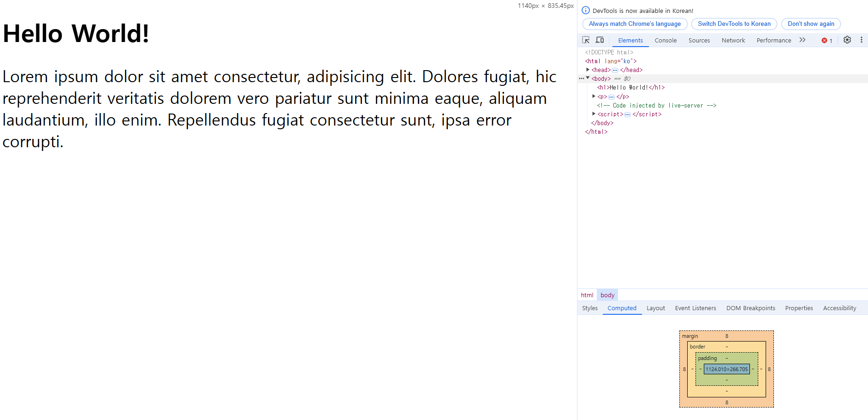Image resolution: width=868 pixels, height=420 pixels.
Task: Click the red error count indicator
Action: pos(827,41)
